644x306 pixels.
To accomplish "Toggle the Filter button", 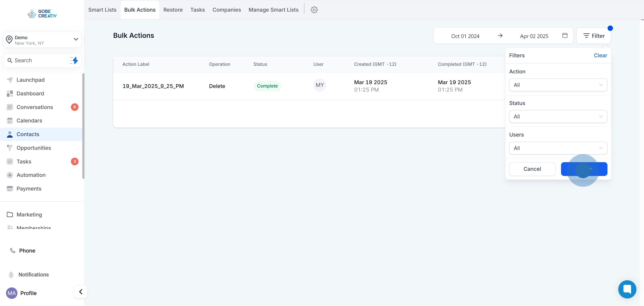I will pyautogui.click(x=593, y=36).
